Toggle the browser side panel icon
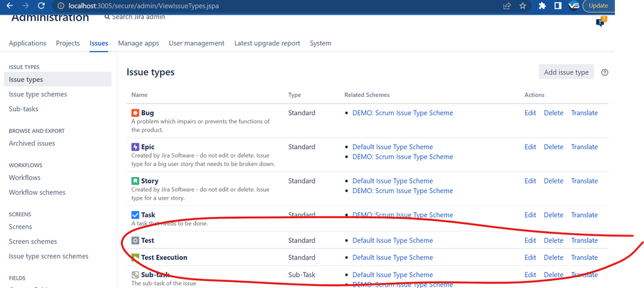Screen dimensions: 644x288 click(558, 6)
